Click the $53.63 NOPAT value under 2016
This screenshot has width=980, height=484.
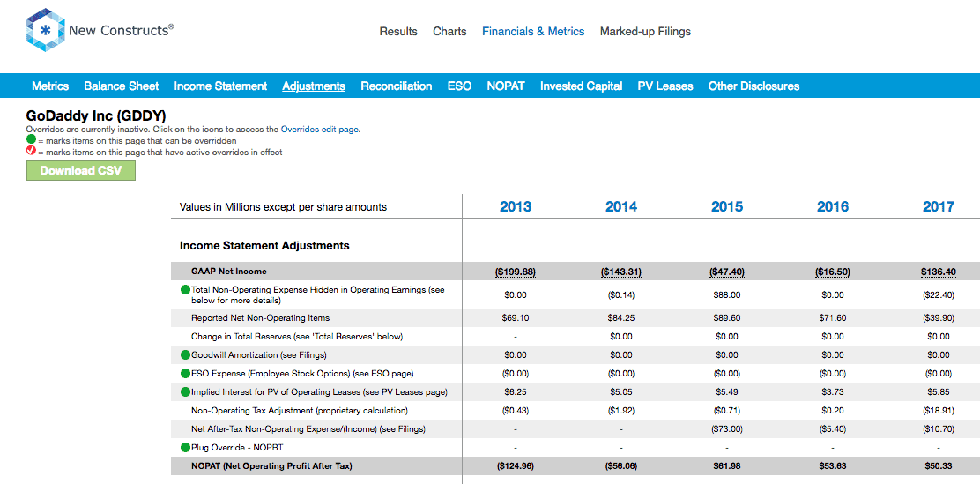(x=833, y=465)
